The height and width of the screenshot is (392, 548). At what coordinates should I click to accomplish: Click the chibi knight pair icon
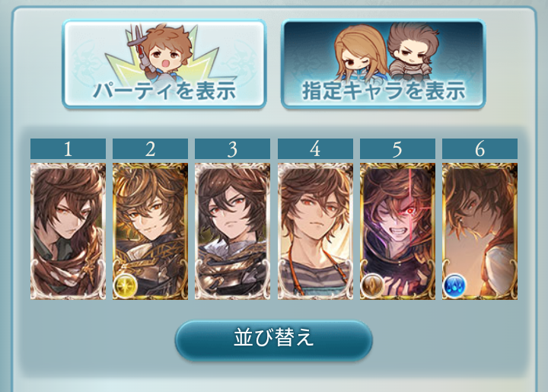coord(387,53)
